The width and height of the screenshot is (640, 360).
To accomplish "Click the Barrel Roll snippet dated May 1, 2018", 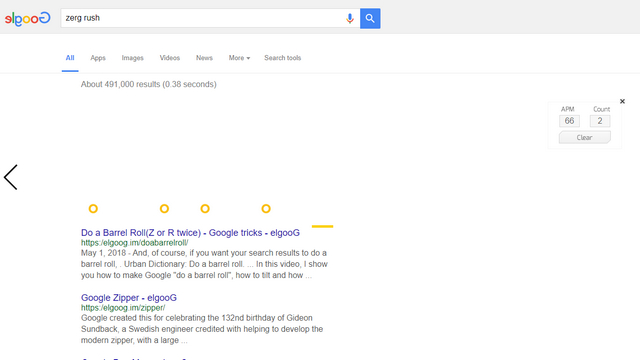I will pos(204,264).
